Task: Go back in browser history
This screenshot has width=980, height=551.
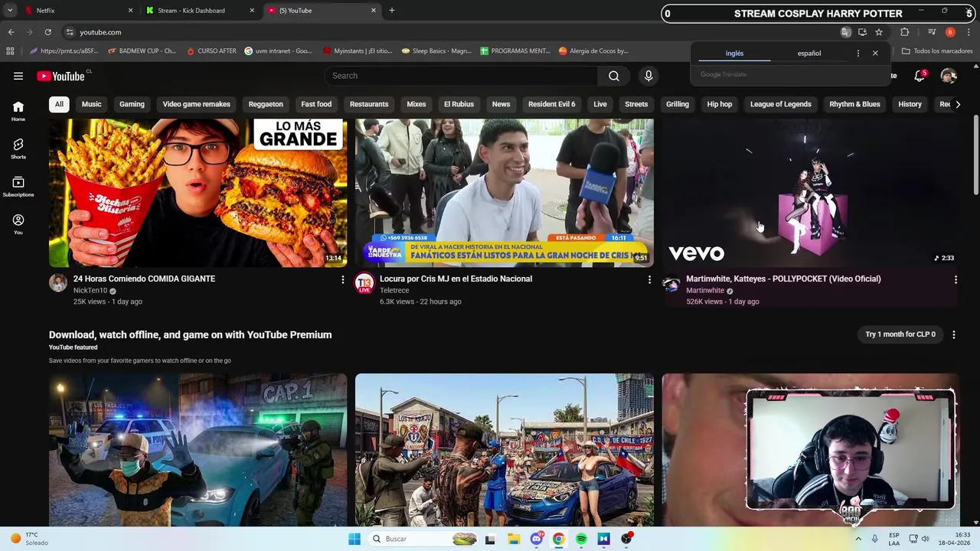Action: coord(11,32)
